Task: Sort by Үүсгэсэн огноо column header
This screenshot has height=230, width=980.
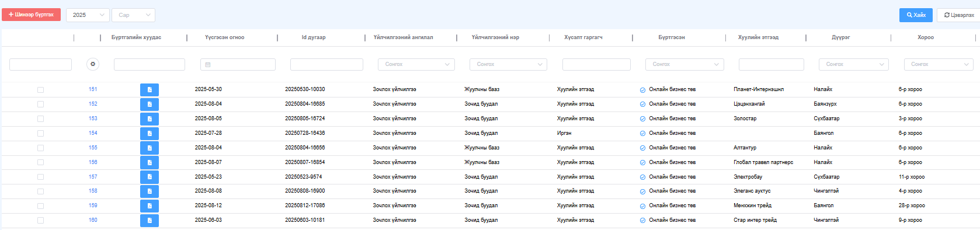Action: click(225, 37)
